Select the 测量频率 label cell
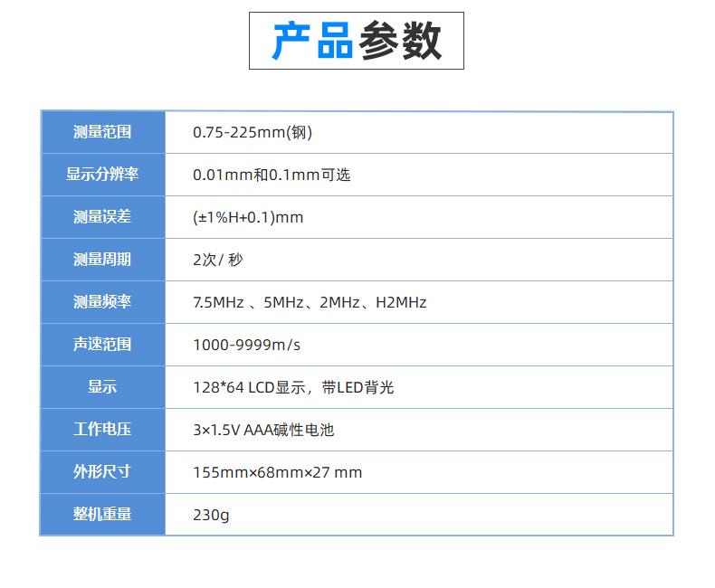The height and width of the screenshot is (588, 715). point(102,302)
